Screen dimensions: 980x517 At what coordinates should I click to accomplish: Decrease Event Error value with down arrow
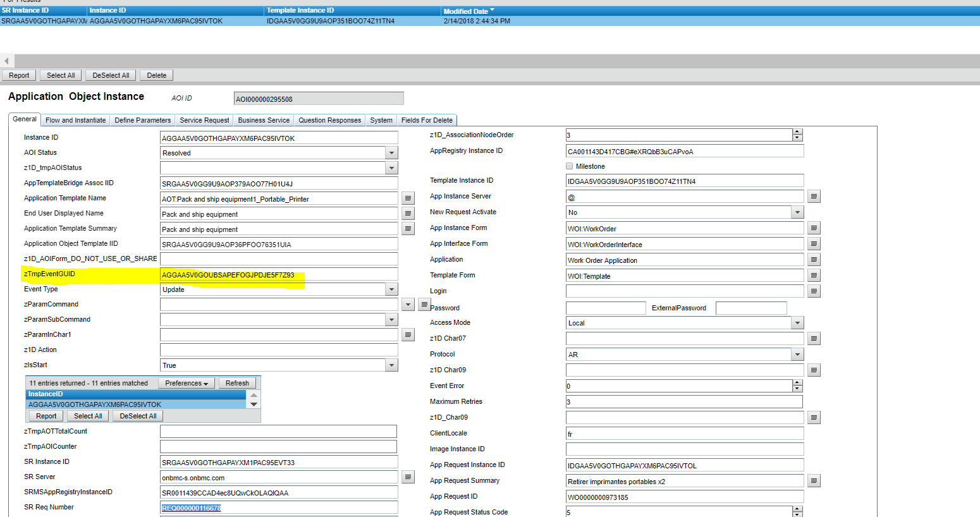(x=797, y=389)
